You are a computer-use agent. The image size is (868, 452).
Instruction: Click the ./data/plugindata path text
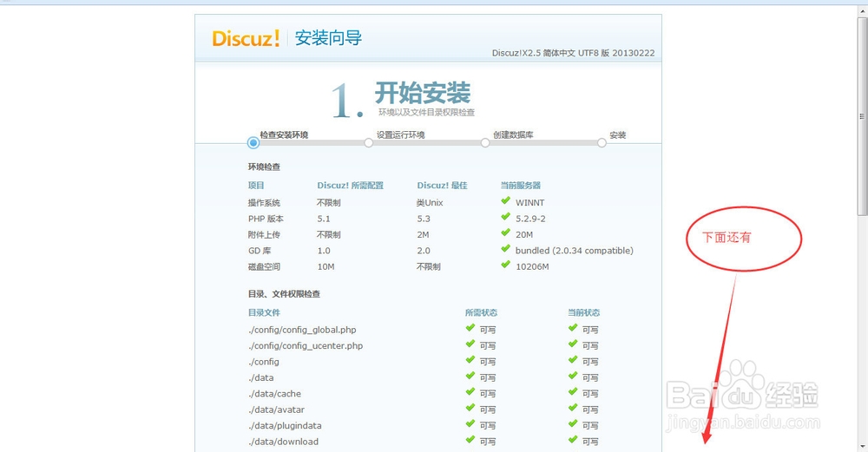click(285, 426)
